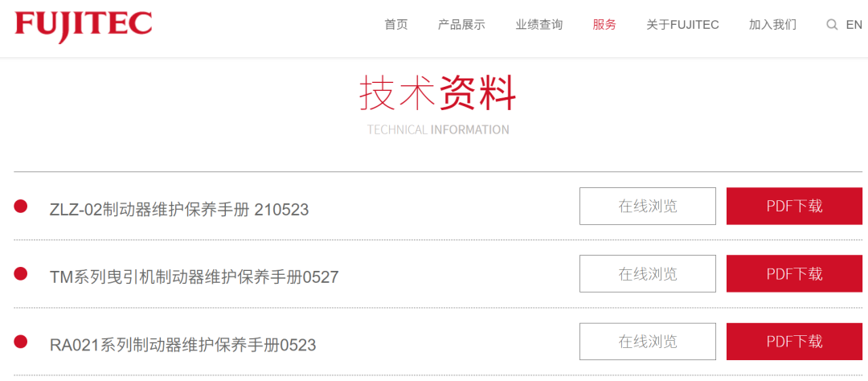This screenshot has width=868, height=381.
Task: Click red bullet beside ZLZ-02 manual
Action: point(20,206)
